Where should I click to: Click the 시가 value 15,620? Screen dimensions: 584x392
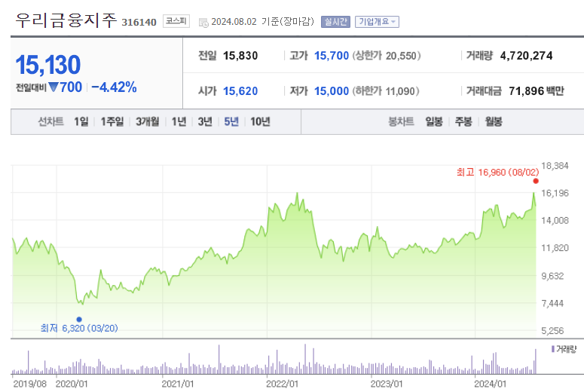[240, 91]
